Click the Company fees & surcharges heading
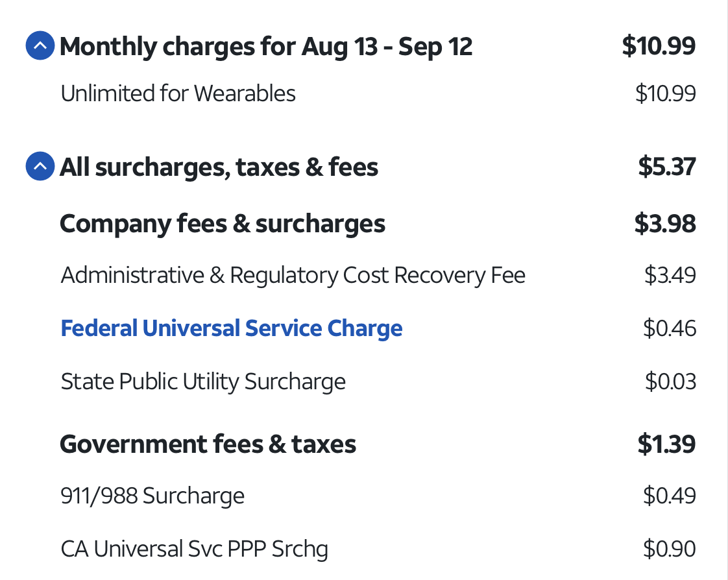 coord(222,224)
